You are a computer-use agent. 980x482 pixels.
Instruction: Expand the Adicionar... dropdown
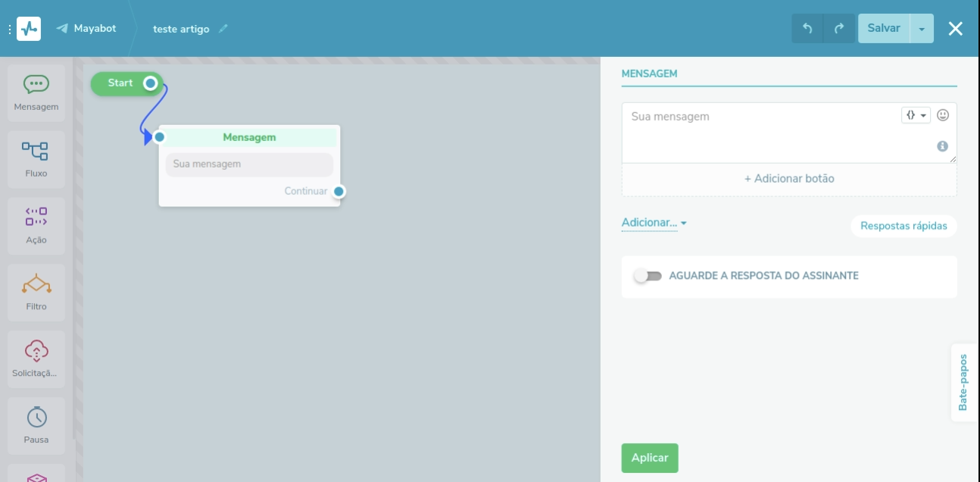click(x=654, y=223)
